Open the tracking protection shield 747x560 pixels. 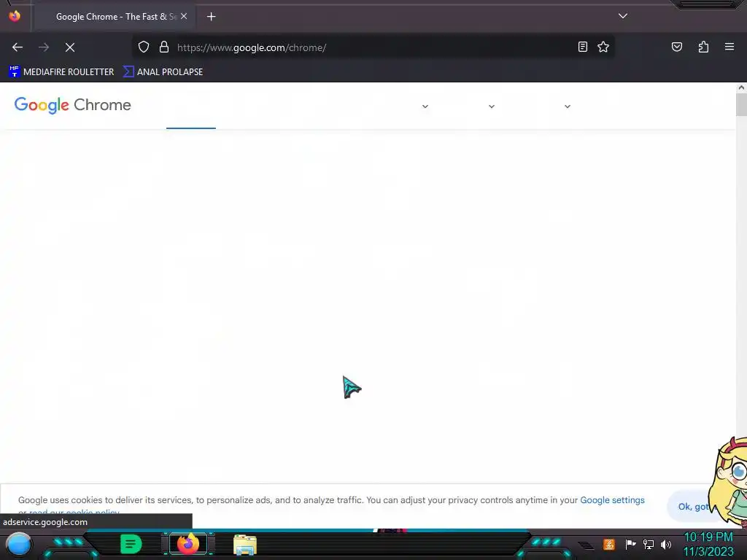pos(144,47)
